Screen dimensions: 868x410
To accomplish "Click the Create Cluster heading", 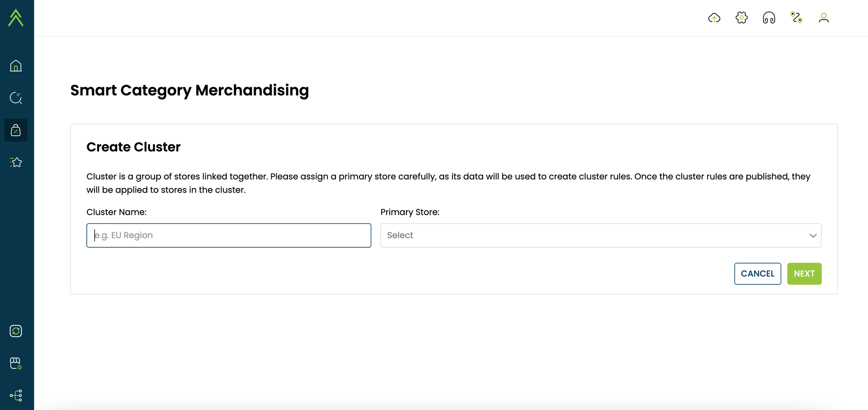I will (133, 147).
